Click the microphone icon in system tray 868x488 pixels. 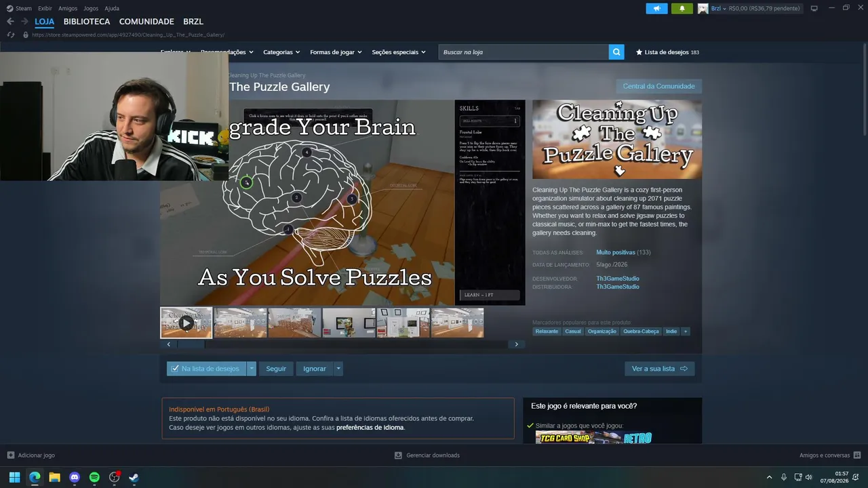pos(784,477)
